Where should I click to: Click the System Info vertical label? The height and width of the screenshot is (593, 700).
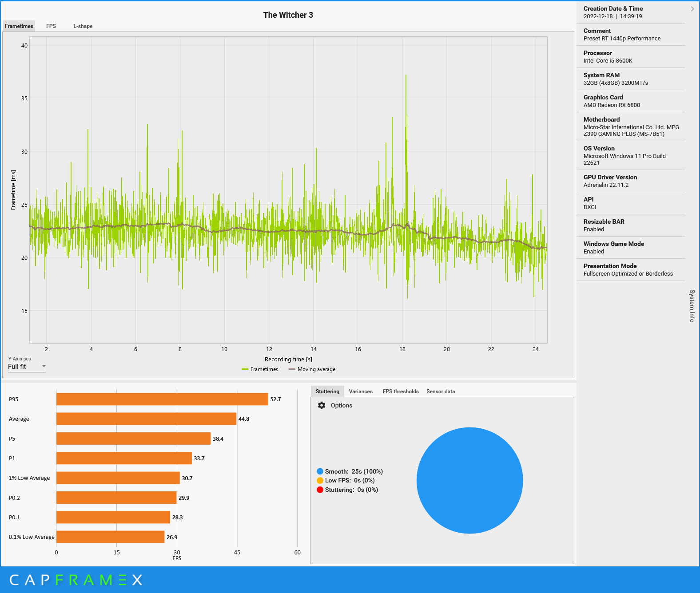click(x=692, y=306)
